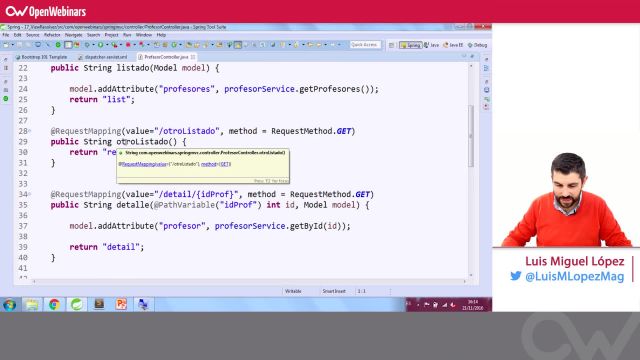640x360 pixels.
Task: Click the detalle method name on line 35
Action: (x=133, y=205)
